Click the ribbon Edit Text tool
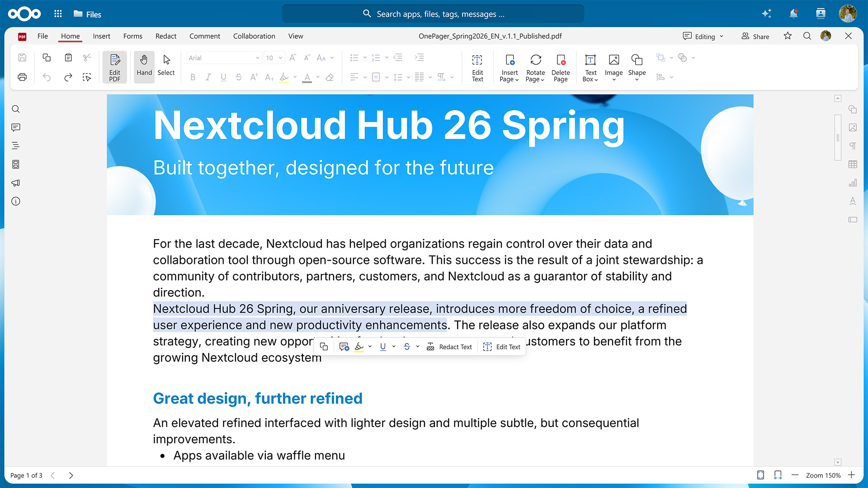868x488 pixels. click(477, 68)
